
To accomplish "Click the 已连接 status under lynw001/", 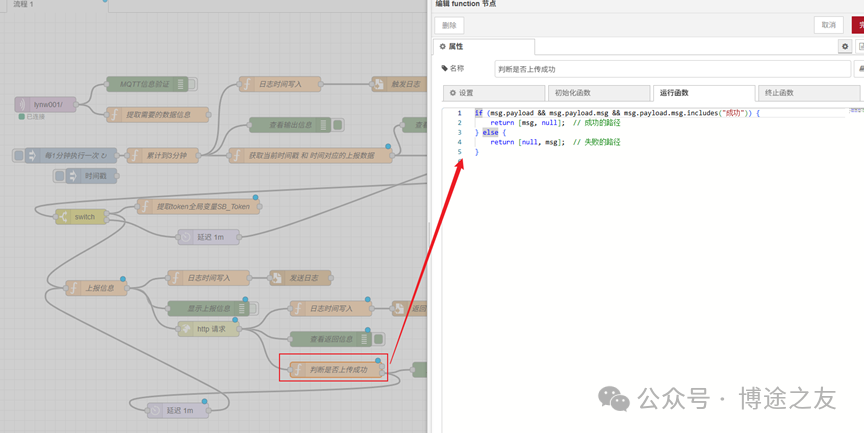I will coord(32,117).
